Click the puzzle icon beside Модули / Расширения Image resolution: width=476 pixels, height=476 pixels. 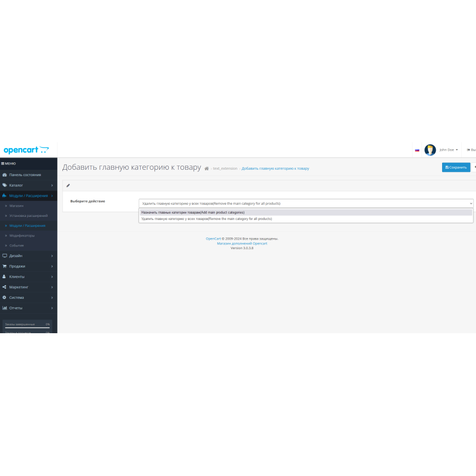5,196
